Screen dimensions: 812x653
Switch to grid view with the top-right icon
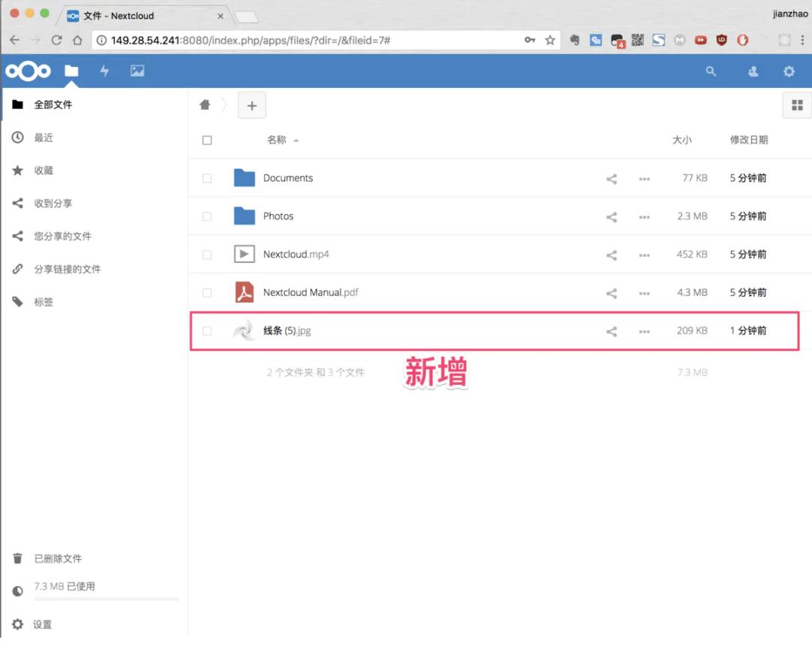pos(795,104)
